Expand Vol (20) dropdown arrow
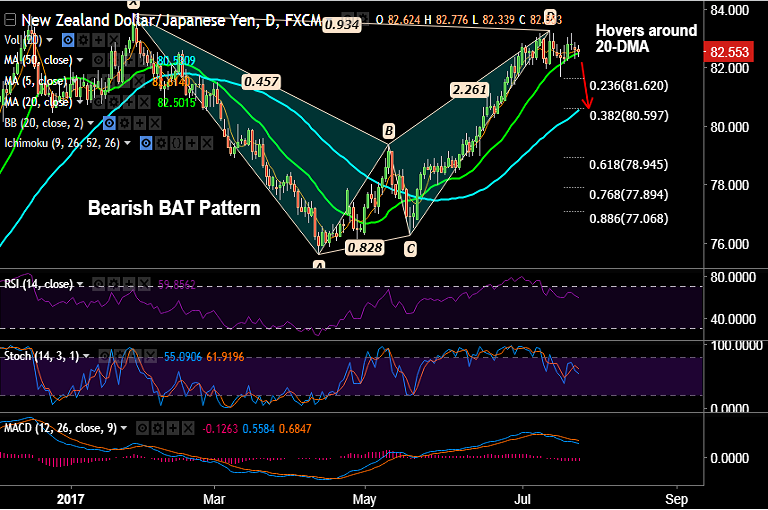The width and height of the screenshot is (768, 510). point(49,40)
